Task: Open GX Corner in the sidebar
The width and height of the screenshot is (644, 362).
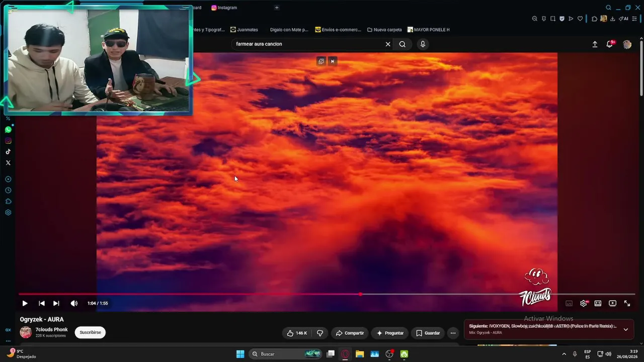Action: click(x=8, y=330)
